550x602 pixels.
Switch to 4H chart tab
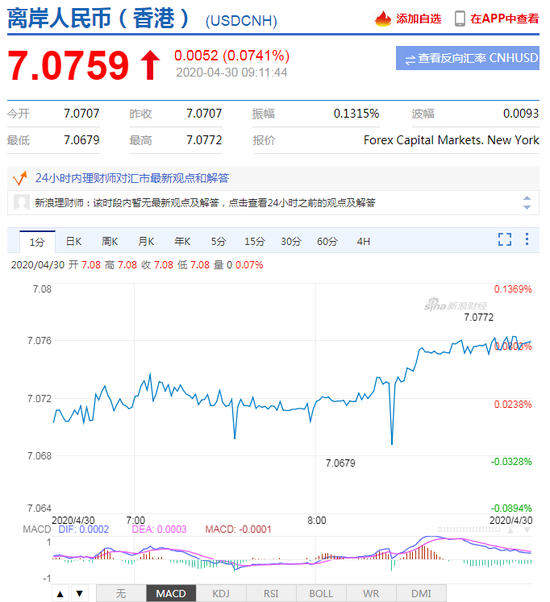(363, 241)
